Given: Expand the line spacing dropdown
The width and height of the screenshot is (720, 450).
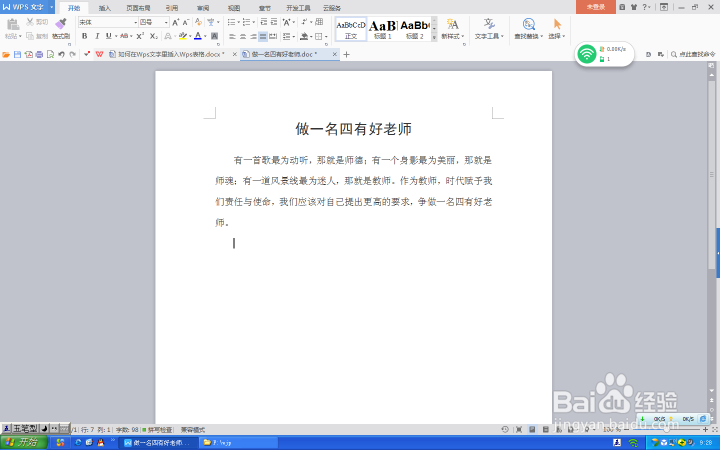Looking at the screenshot, I should click(x=294, y=36).
